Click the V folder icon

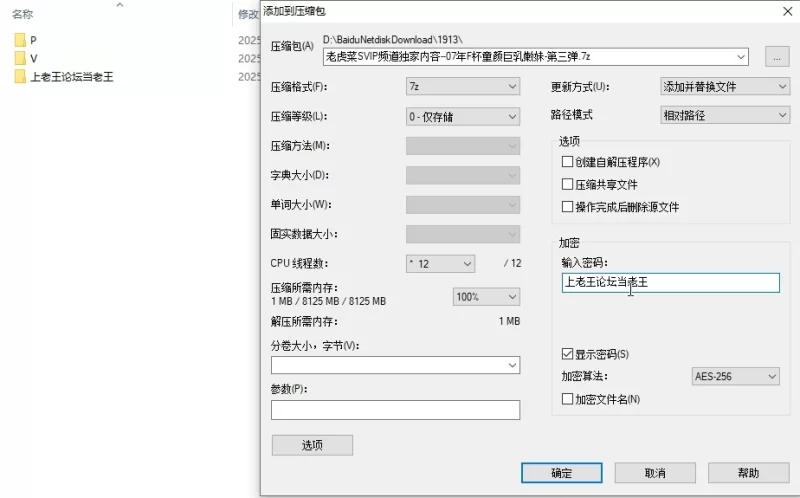click(x=21, y=58)
